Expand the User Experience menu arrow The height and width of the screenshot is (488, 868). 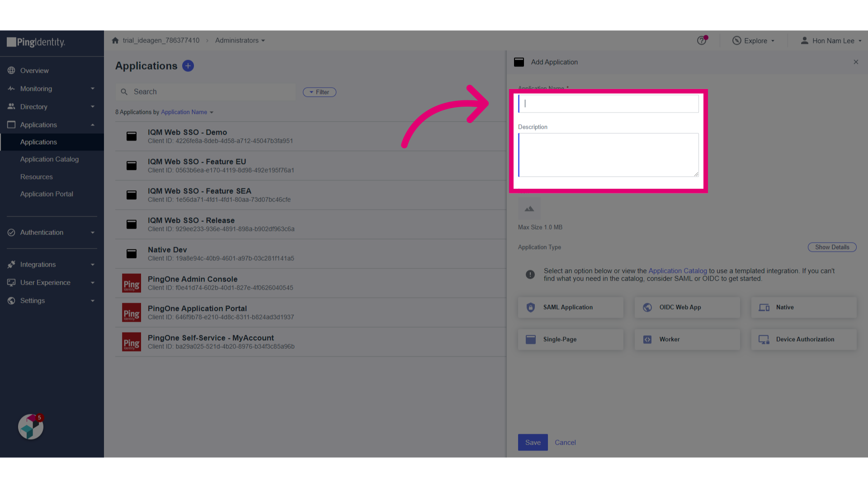93,282
